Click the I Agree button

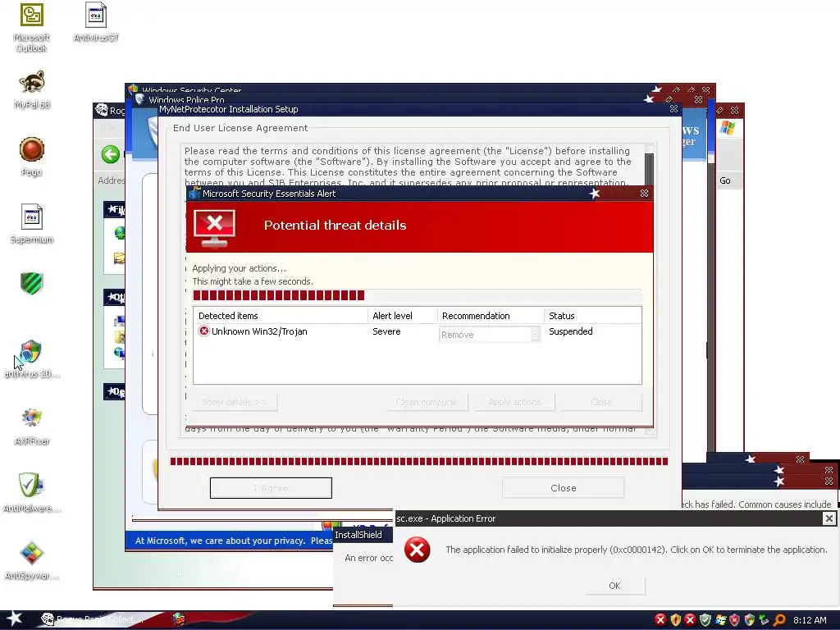(x=271, y=488)
